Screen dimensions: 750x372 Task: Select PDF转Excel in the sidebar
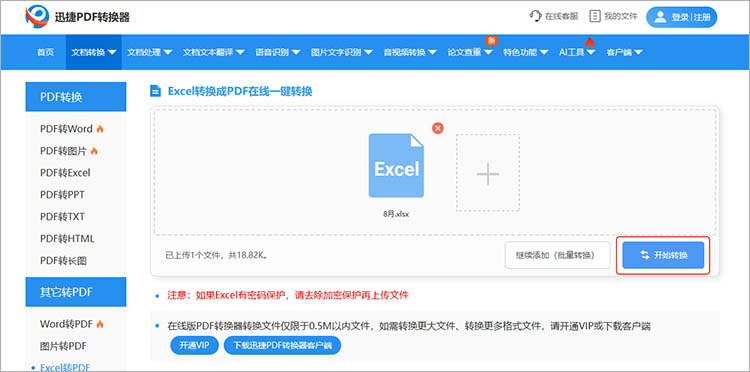coord(65,173)
